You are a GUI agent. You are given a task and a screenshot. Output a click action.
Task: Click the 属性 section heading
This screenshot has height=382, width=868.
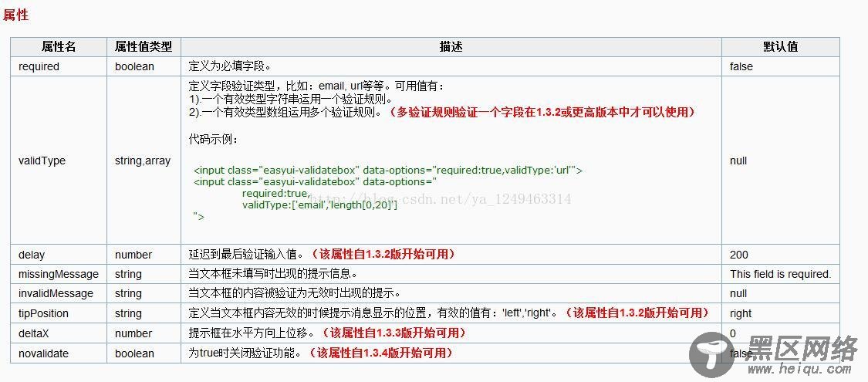pyautogui.click(x=15, y=15)
